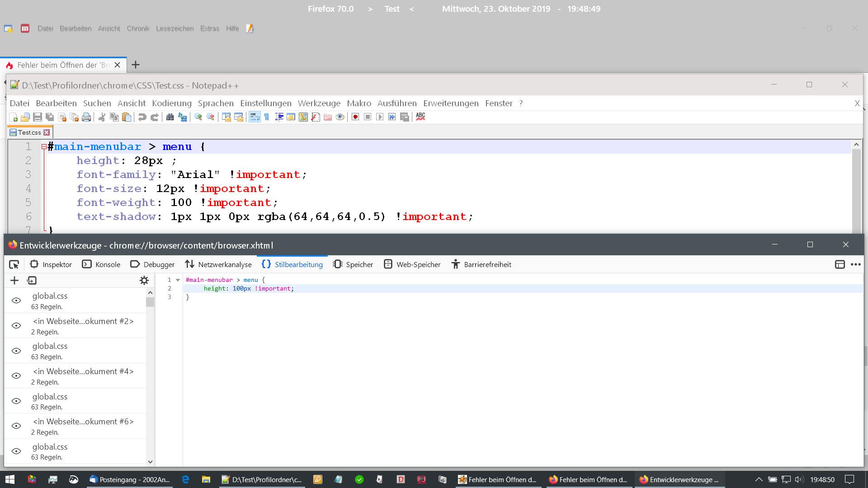Toggle the word wrap toolbar icon
The height and width of the screenshot is (488, 868).
(x=255, y=117)
